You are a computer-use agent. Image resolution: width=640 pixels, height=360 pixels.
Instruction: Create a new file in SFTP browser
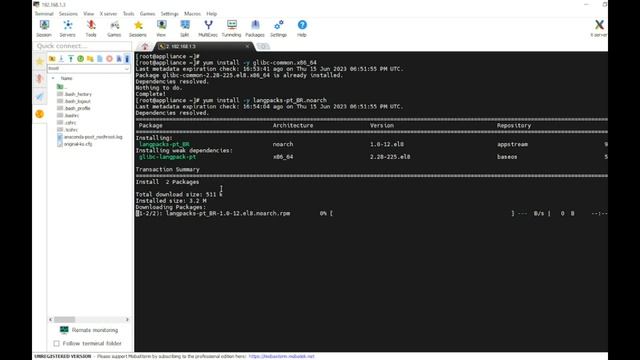[100, 59]
